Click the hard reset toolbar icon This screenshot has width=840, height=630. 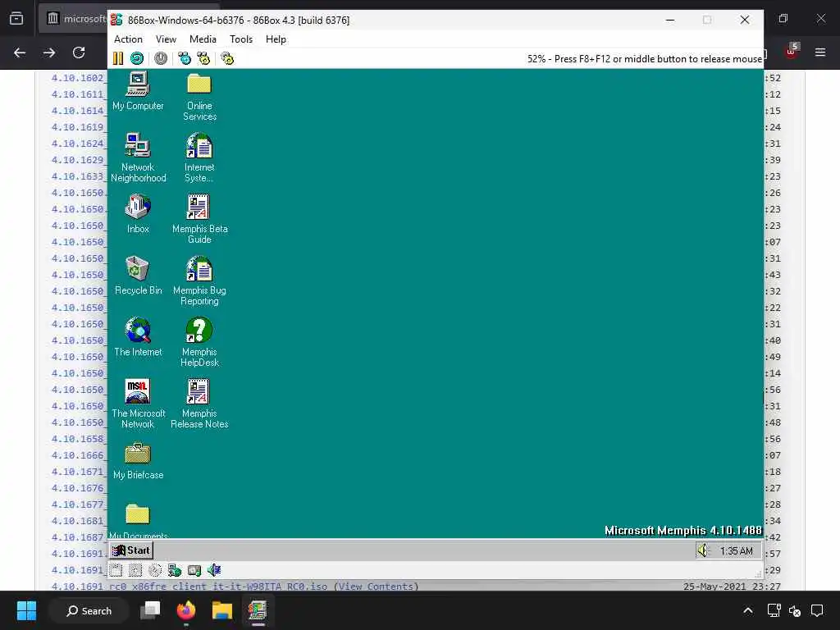(x=137, y=58)
